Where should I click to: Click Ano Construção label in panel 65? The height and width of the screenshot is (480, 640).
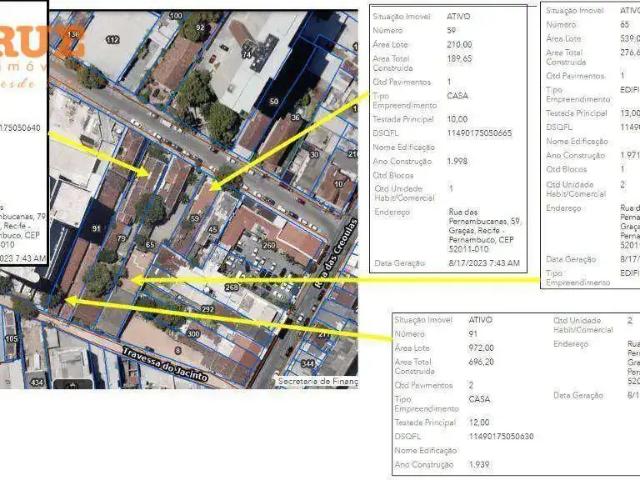coord(575,156)
